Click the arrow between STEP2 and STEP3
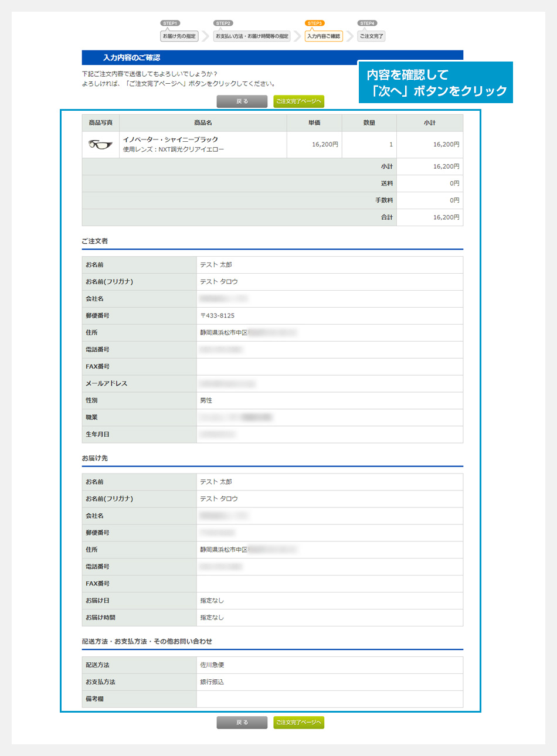 tap(297, 36)
